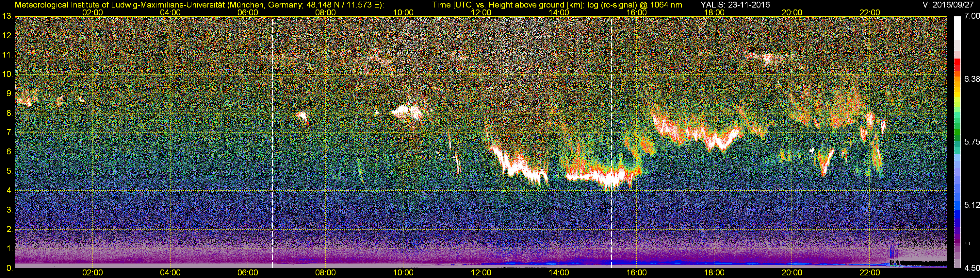Image resolution: width=980 pixels, height=278 pixels.
Task: Click the 2 km height axis label
Action: coord(9,229)
